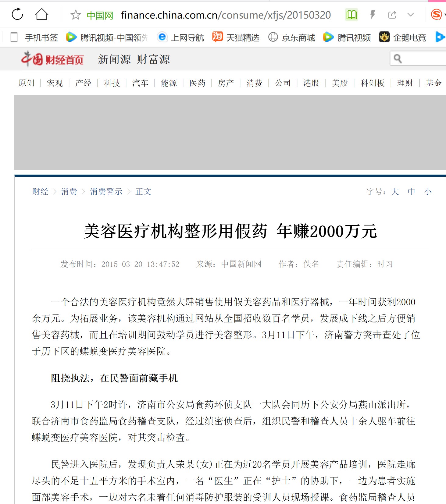Go to the browser home page icon
This screenshot has width=446, height=504.
click(41, 14)
